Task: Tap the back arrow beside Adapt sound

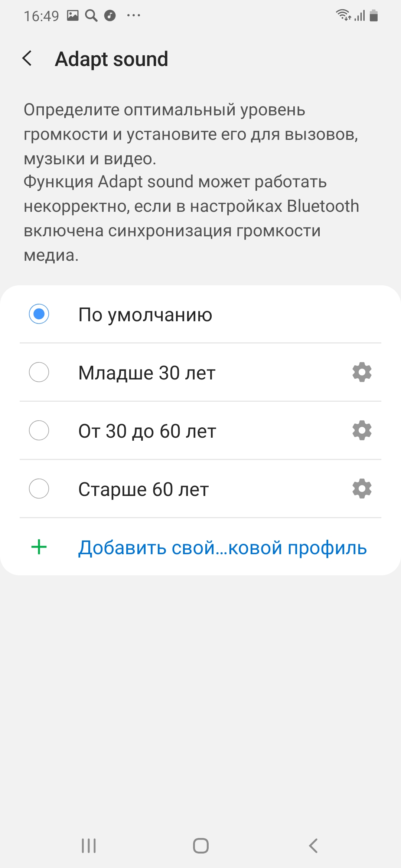Action: pyautogui.click(x=27, y=59)
